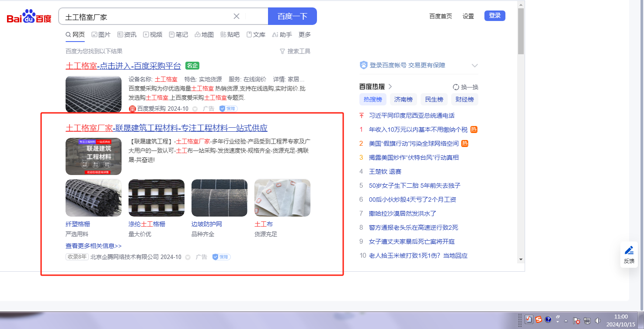Show hidden tray icons with the up arrow
The image size is (644, 329).
click(566, 320)
